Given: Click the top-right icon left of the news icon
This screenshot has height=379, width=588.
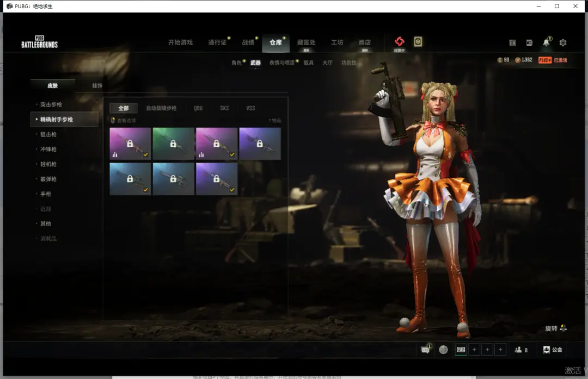Looking at the screenshot, I should tap(512, 43).
